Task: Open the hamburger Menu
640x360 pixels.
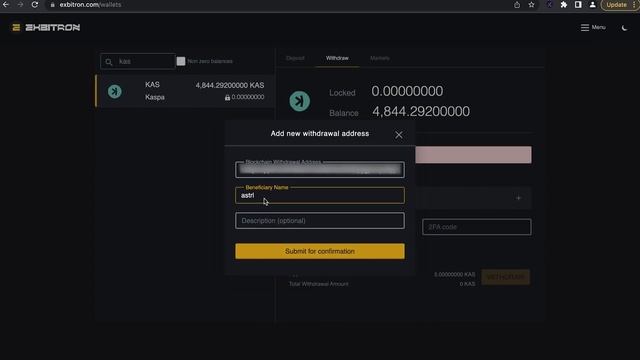Action: tap(593, 27)
